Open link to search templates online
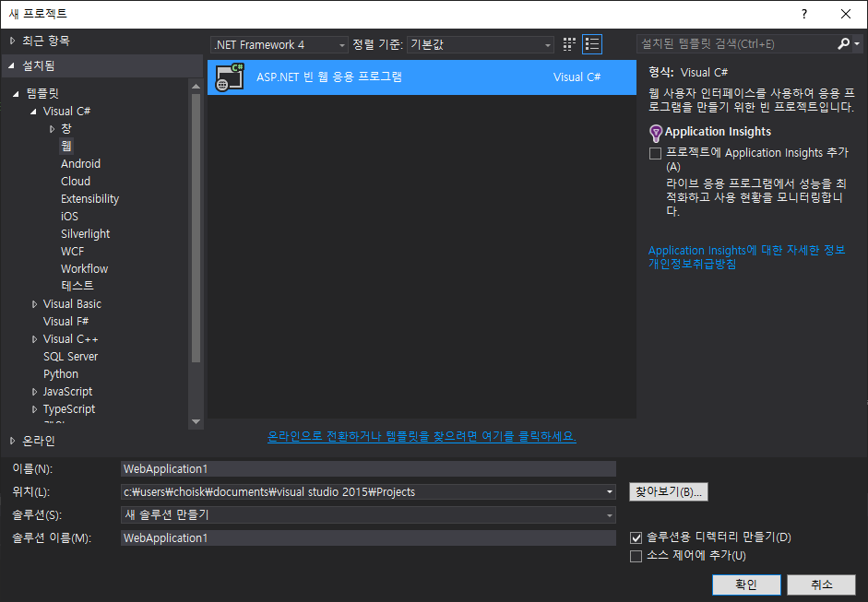Image resolution: width=868 pixels, height=602 pixels. (x=422, y=437)
